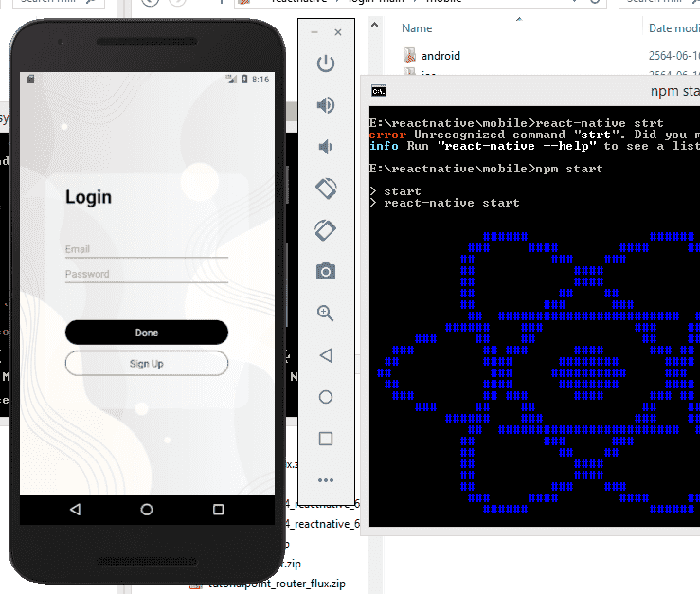
Task: Open emulator extended controls three dots
Action: coord(326,480)
